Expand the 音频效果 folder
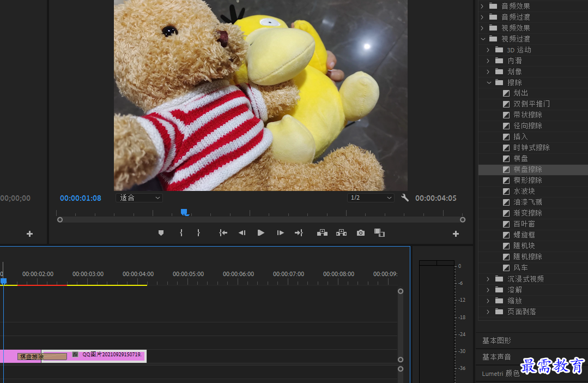 pyautogui.click(x=482, y=6)
